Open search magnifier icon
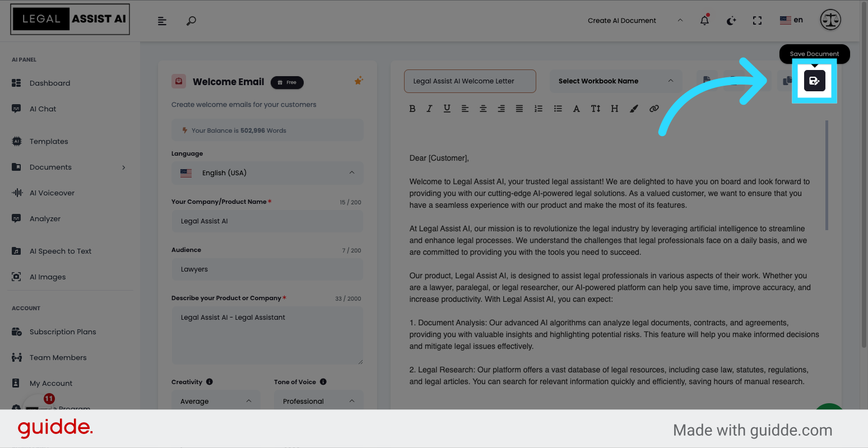868x448 pixels. coord(191,21)
